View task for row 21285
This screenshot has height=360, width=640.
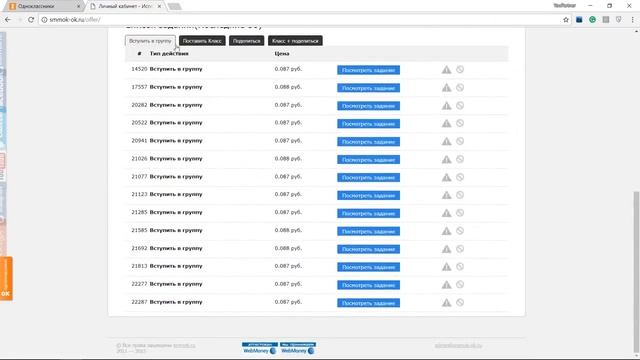(368, 213)
